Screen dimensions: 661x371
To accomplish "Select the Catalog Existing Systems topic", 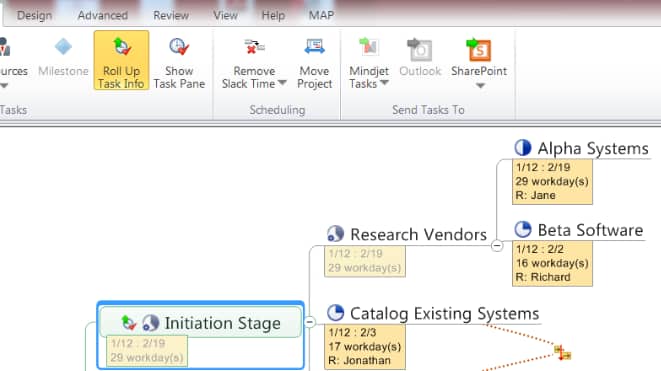I will (x=444, y=314).
